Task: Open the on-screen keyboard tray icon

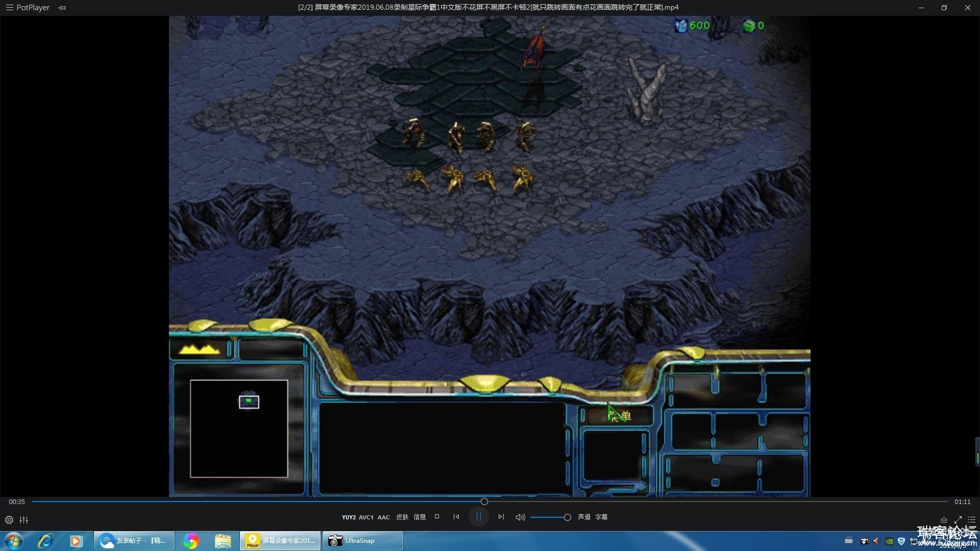Action: click(x=849, y=541)
